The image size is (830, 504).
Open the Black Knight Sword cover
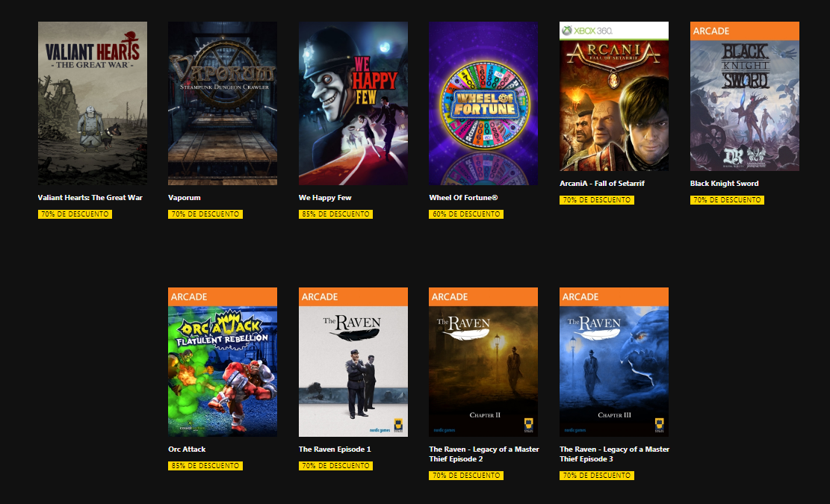coord(745,96)
